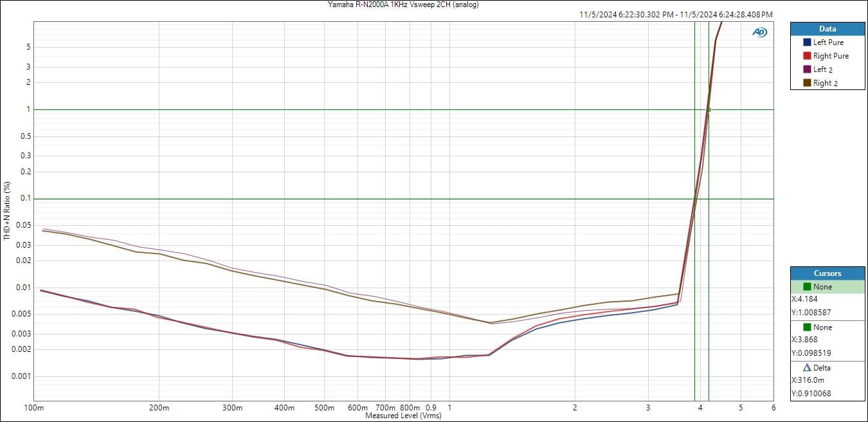The image size is (868, 422).
Task: Select the Left Pure trace label
Action: (828, 42)
